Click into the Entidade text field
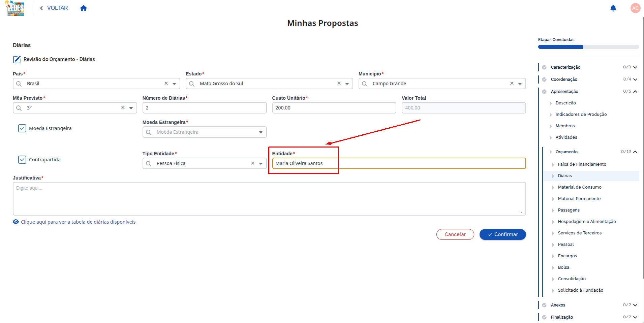The height and width of the screenshot is (323, 644). click(399, 163)
